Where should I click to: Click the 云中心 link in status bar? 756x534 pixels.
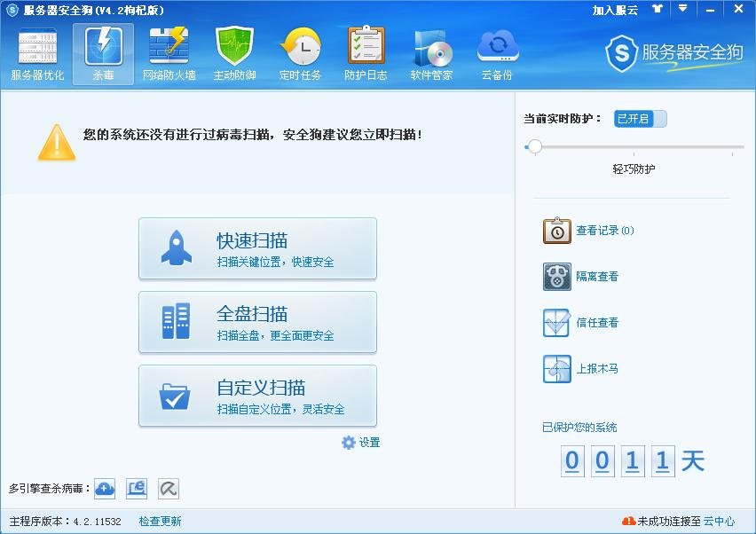(x=719, y=521)
